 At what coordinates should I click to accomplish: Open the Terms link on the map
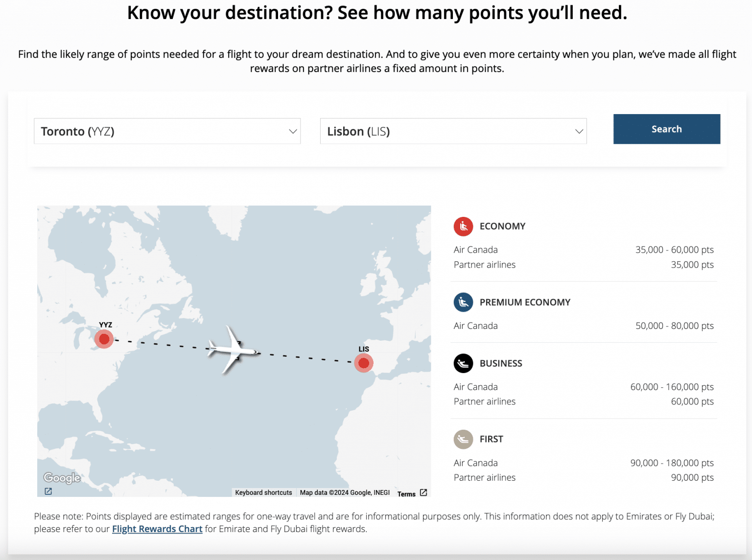click(x=407, y=494)
